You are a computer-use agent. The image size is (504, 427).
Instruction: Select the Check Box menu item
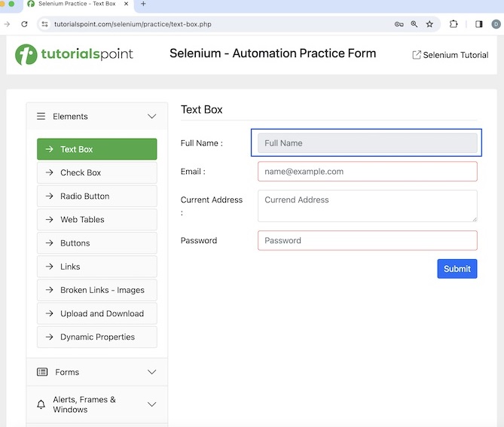click(96, 172)
